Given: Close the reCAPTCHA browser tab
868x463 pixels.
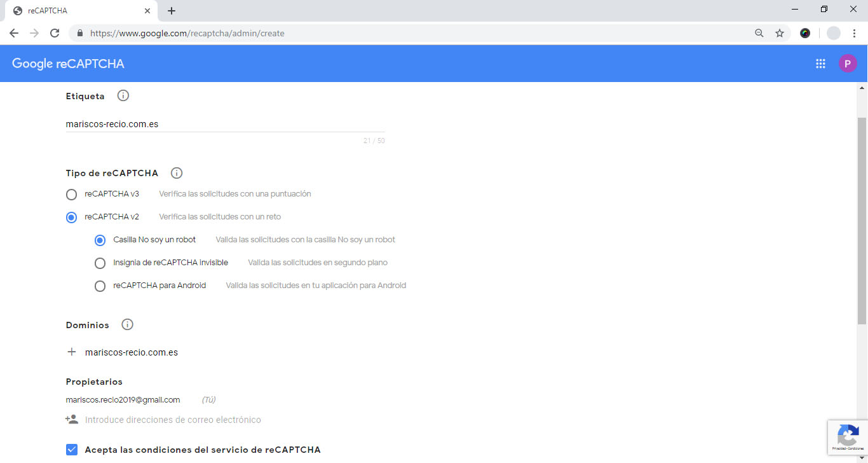Looking at the screenshot, I should click(x=147, y=11).
